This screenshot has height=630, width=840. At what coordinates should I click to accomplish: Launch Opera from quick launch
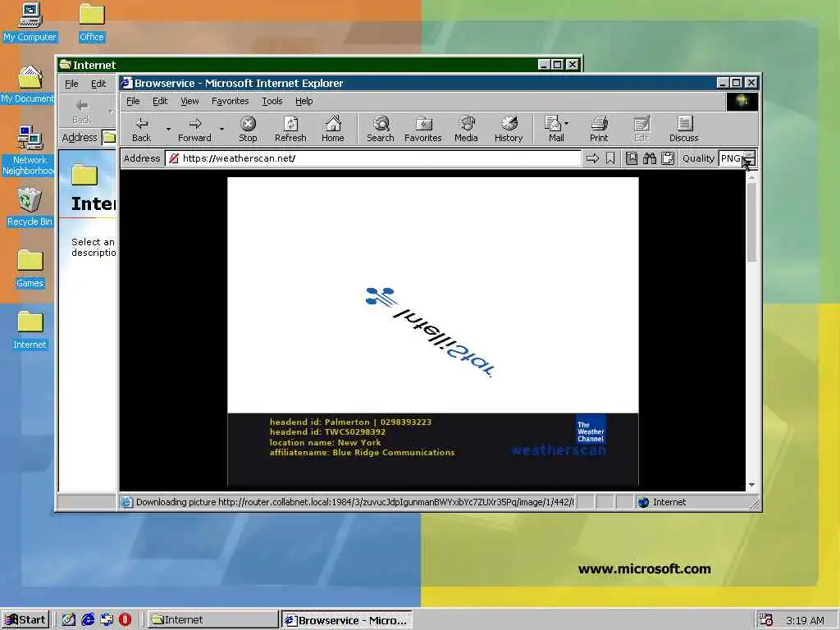coord(125,620)
